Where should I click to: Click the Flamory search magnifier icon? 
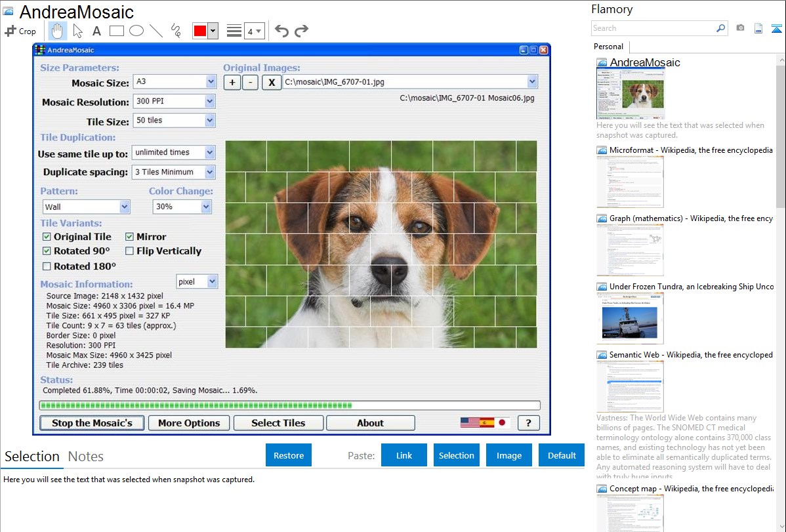coord(720,28)
